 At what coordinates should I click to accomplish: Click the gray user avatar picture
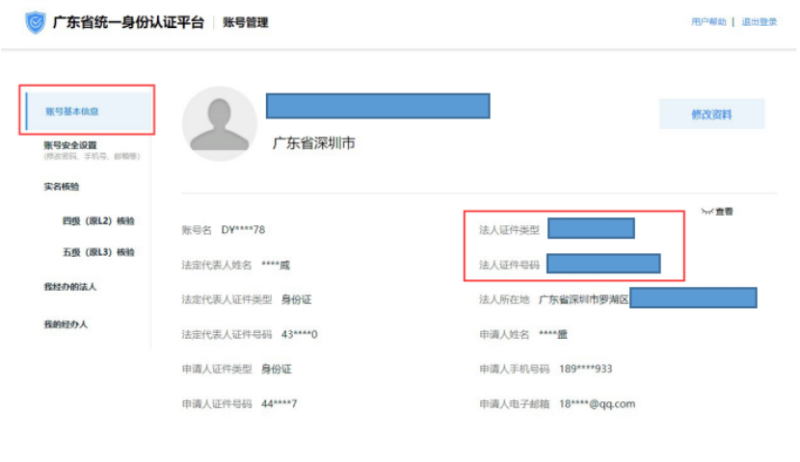[x=219, y=124]
